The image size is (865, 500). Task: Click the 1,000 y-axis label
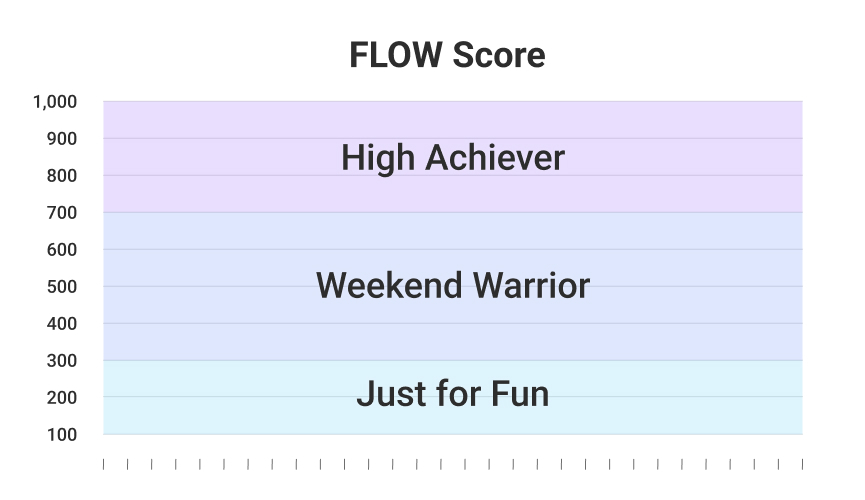click(x=55, y=102)
